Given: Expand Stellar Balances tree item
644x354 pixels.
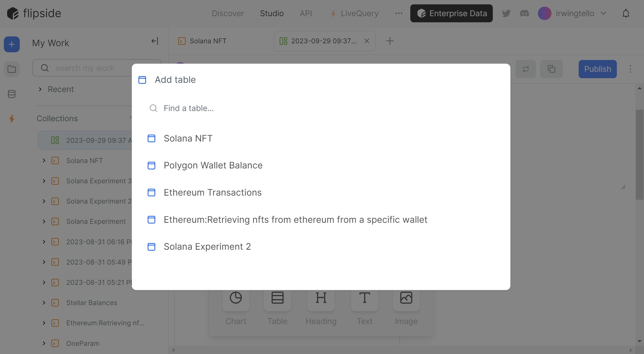Looking at the screenshot, I should point(44,303).
